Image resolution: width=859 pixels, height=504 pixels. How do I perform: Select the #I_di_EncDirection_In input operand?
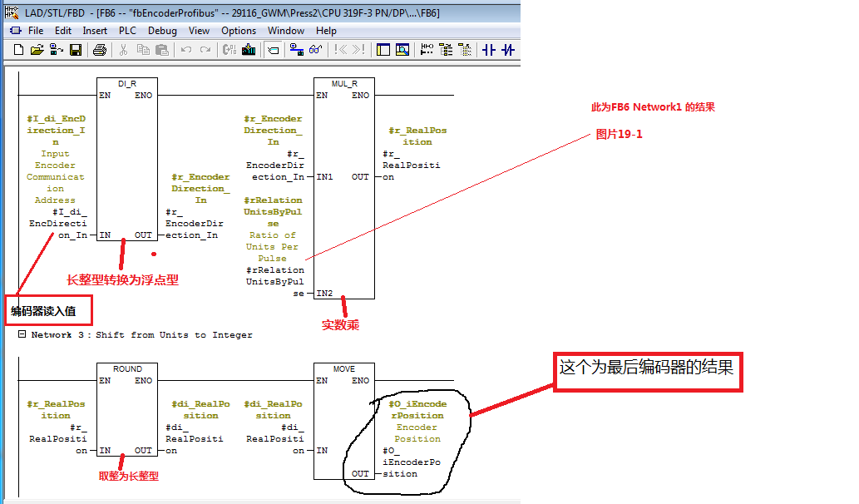tap(58, 224)
